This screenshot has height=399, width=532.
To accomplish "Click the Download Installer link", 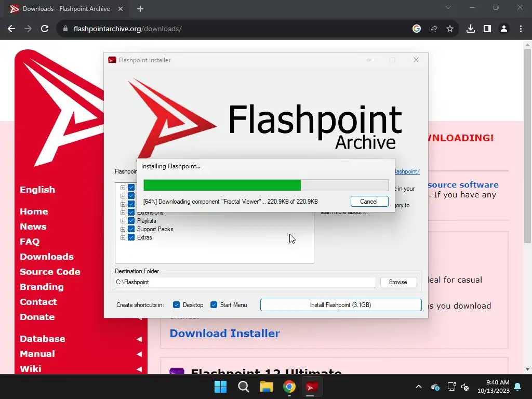I will tap(224, 333).
